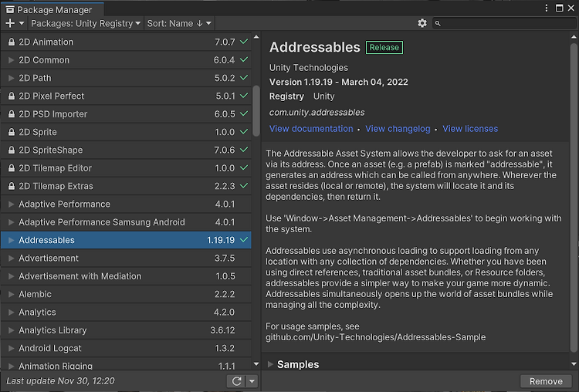Click the lock icon beside 2D Pixel Perfect

click(x=12, y=96)
